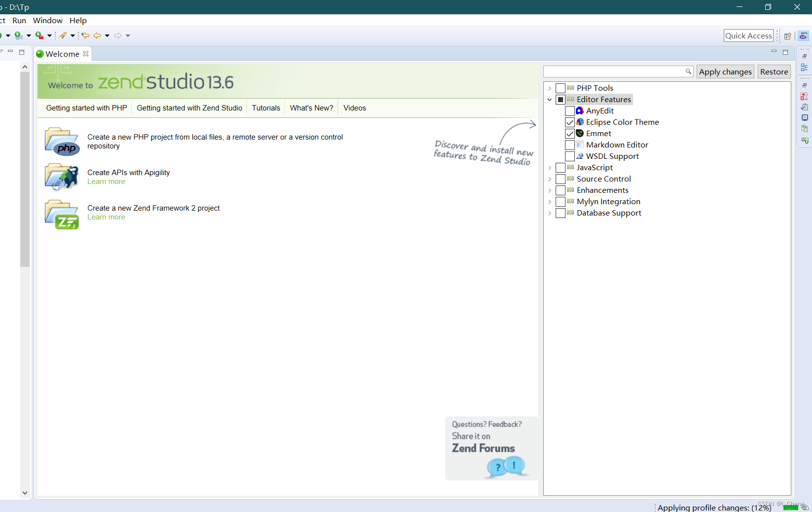Click the AnyEdit plugin icon
Screen dimensions: 812x512
(x=580, y=110)
